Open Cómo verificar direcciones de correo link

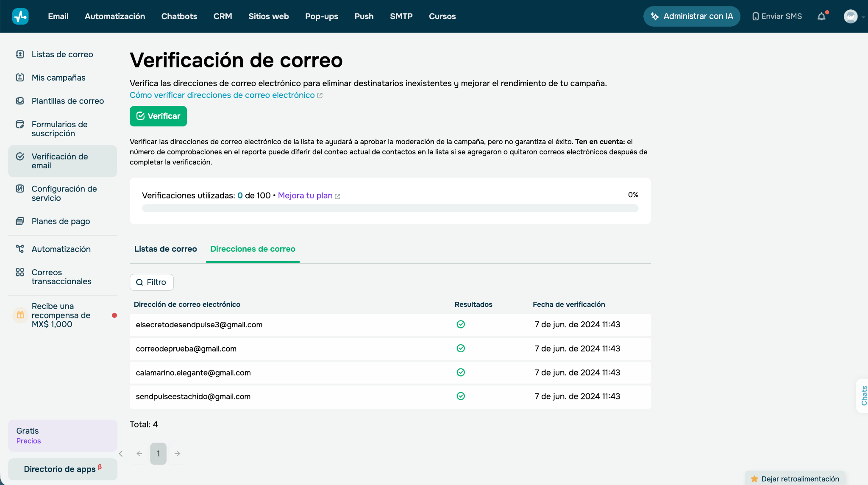click(226, 95)
